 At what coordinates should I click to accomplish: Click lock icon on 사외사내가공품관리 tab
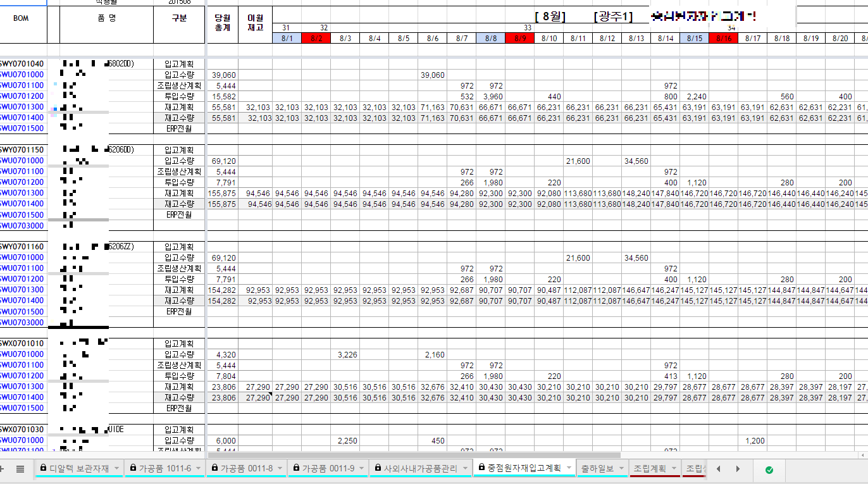(x=378, y=468)
